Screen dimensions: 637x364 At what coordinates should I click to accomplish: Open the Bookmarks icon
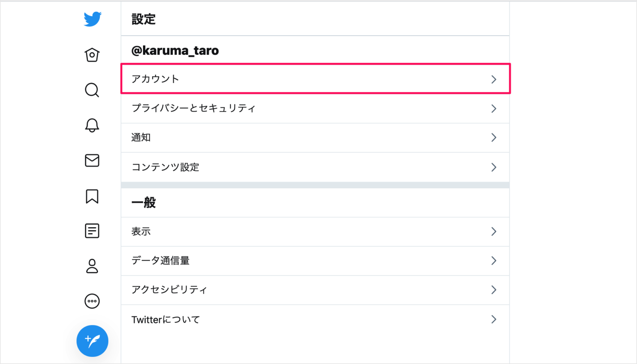pyautogui.click(x=92, y=197)
